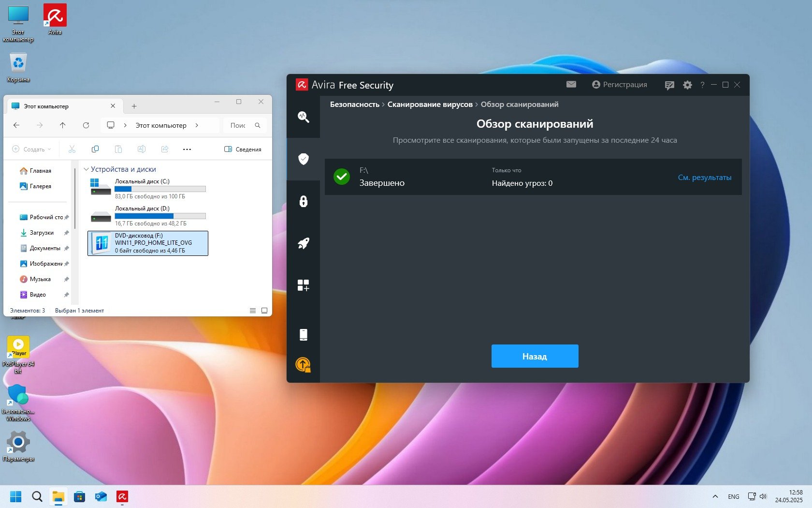
Task: Add a new Explorer tab
Action: coord(134,106)
